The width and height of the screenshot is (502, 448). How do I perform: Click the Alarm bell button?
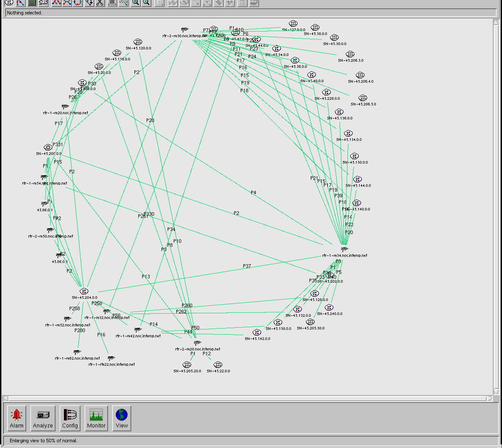pos(16,418)
